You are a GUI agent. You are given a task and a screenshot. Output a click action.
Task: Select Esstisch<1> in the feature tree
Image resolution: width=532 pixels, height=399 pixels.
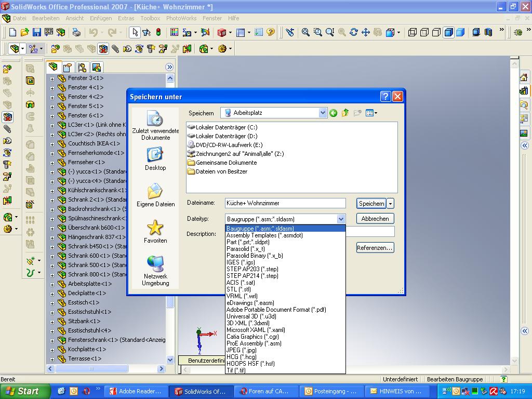(84, 302)
